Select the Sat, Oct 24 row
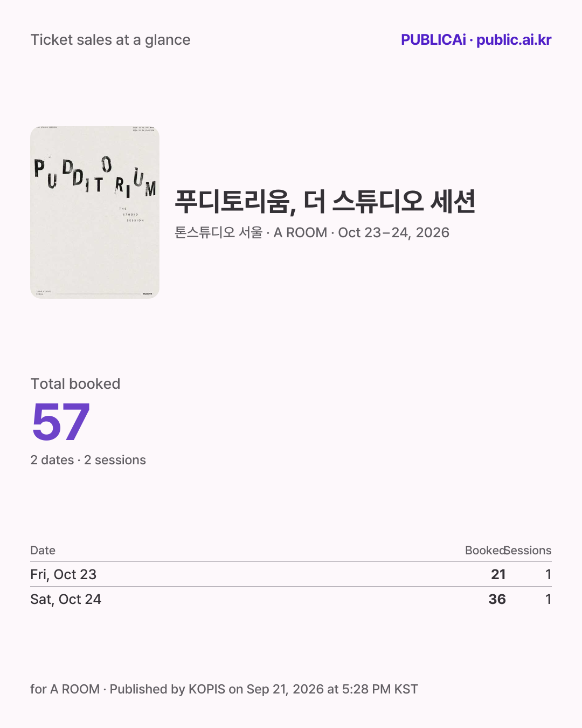The height and width of the screenshot is (728, 582). (x=291, y=599)
